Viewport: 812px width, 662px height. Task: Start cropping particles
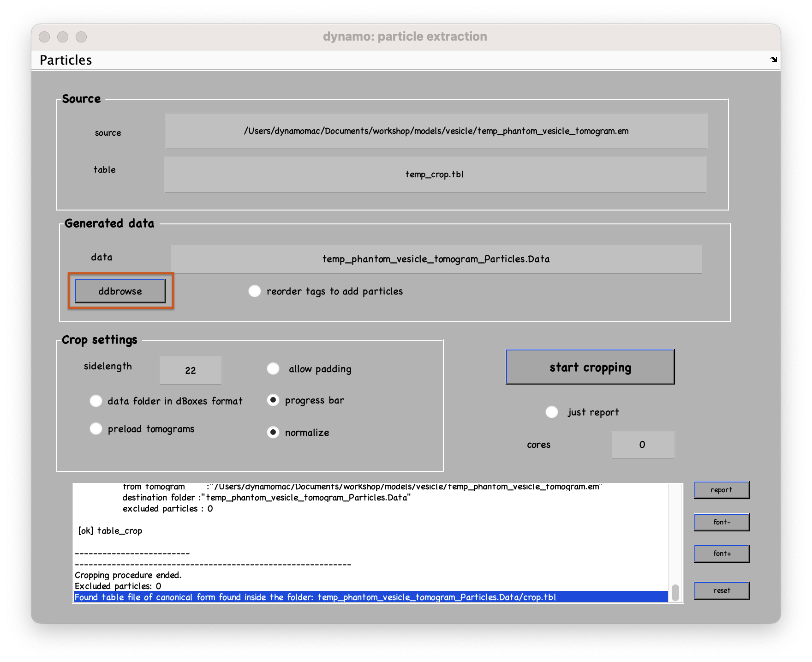590,367
